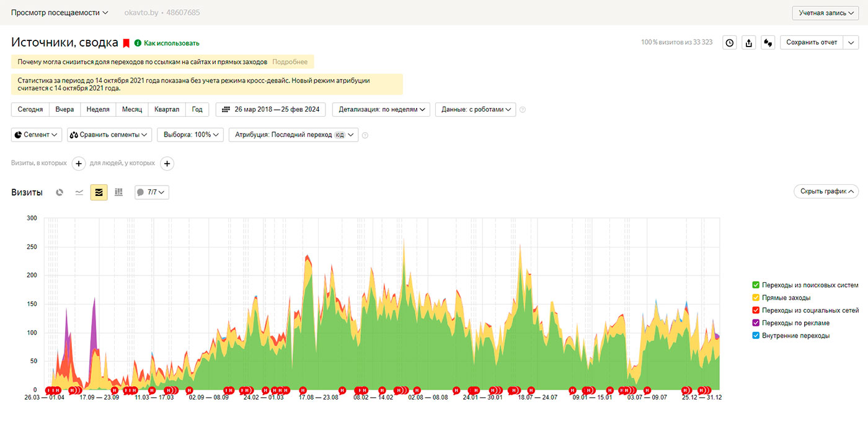The height and width of the screenshot is (430, 868).
Task: Toggle Переходы из поисковых систем legend checkbox
Action: click(756, 285)
